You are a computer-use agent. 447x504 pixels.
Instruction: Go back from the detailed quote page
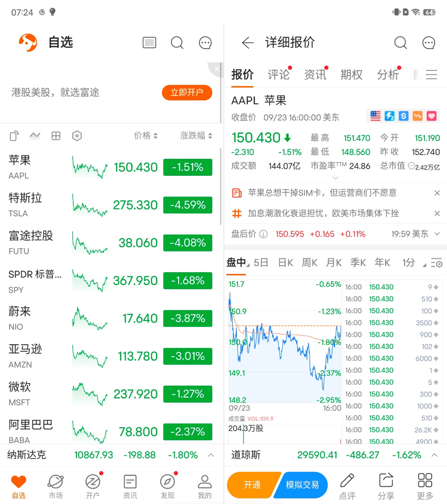[248, 42]
